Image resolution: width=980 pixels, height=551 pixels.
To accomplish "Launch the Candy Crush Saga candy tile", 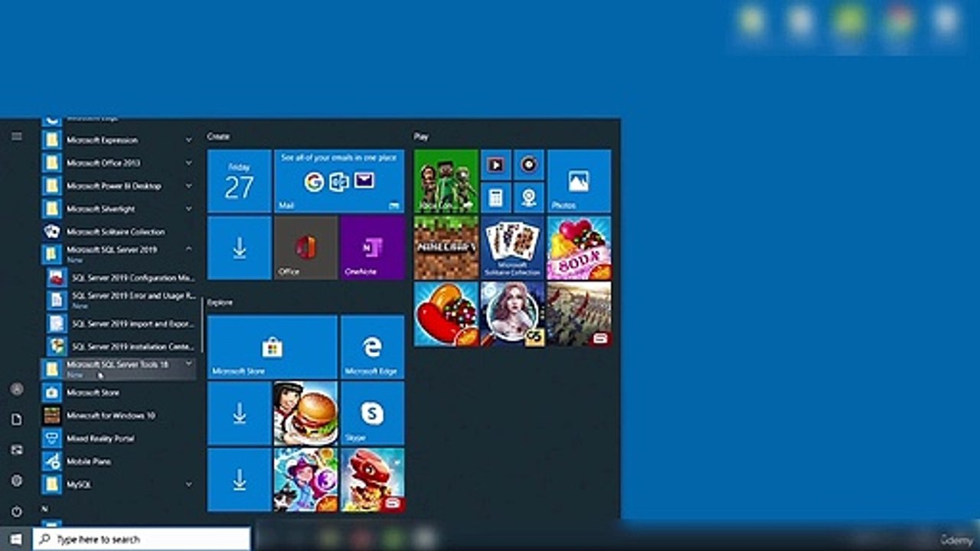I will coord(446,314).
